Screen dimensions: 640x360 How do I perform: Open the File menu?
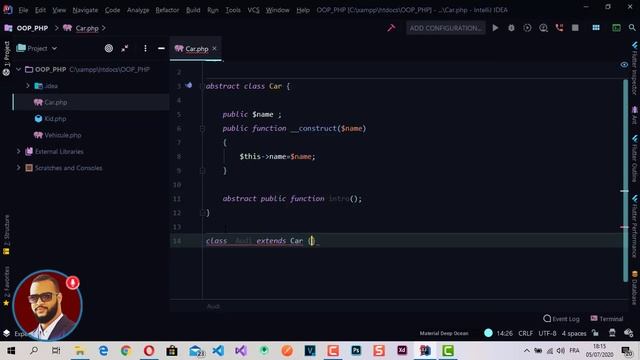23,10
